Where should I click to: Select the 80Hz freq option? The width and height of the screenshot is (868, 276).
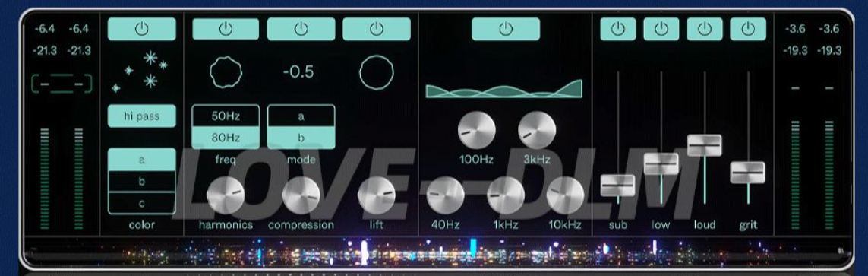coord(226,138)
